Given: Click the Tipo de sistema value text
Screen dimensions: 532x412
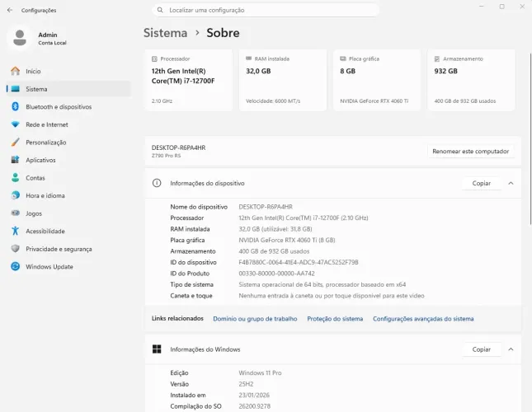Looking at the screenshot, I should pos(322,284).
